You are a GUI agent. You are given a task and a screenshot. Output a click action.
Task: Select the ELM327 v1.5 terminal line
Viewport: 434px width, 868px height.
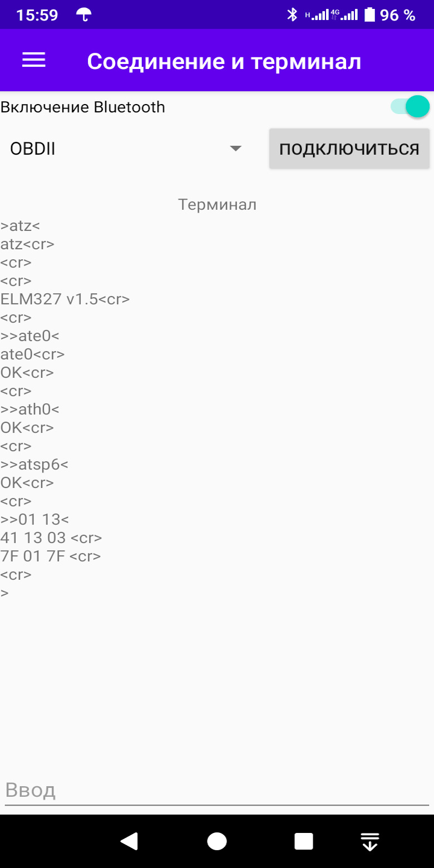click(65, 299)
